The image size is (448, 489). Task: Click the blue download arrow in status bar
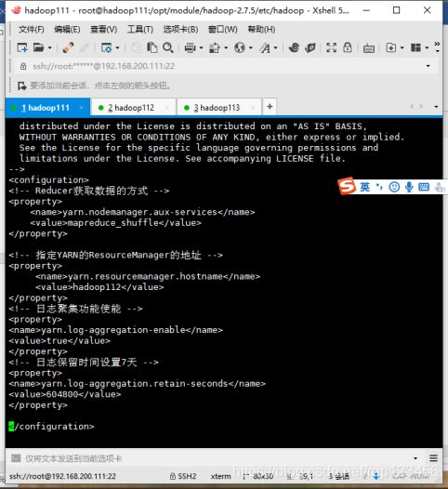[376, 476]
